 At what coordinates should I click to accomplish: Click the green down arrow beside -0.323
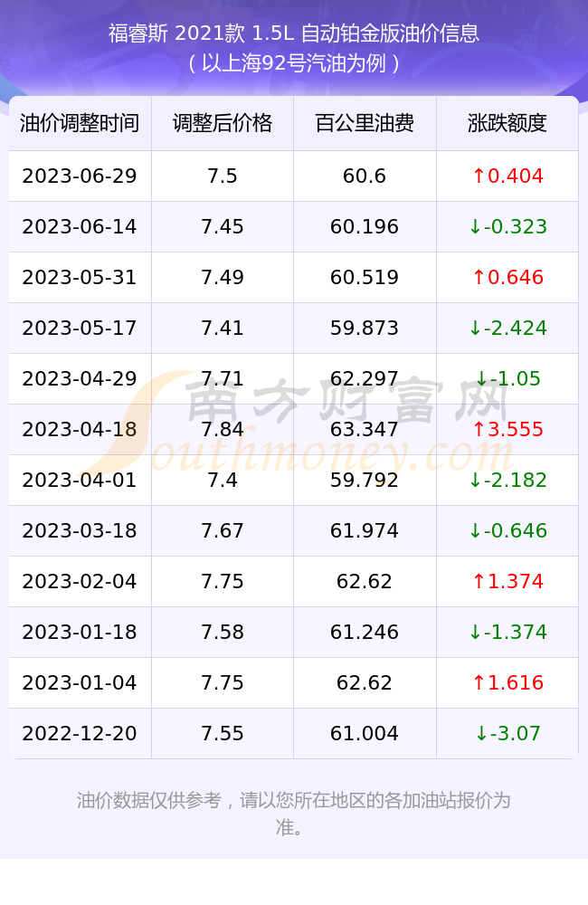pyautogui.click(x=475, y=227)
